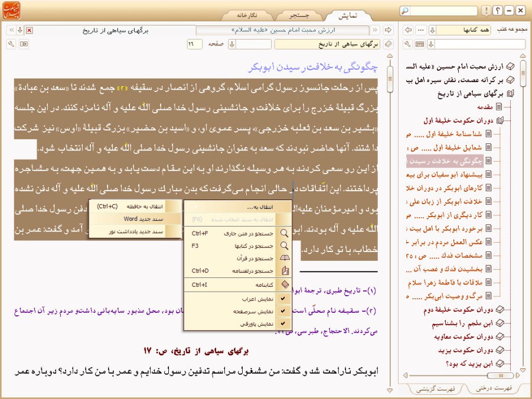Choose جستجو درلغتنامه menu item
This screenshot has width=532, height=399.
coord(237,271)
